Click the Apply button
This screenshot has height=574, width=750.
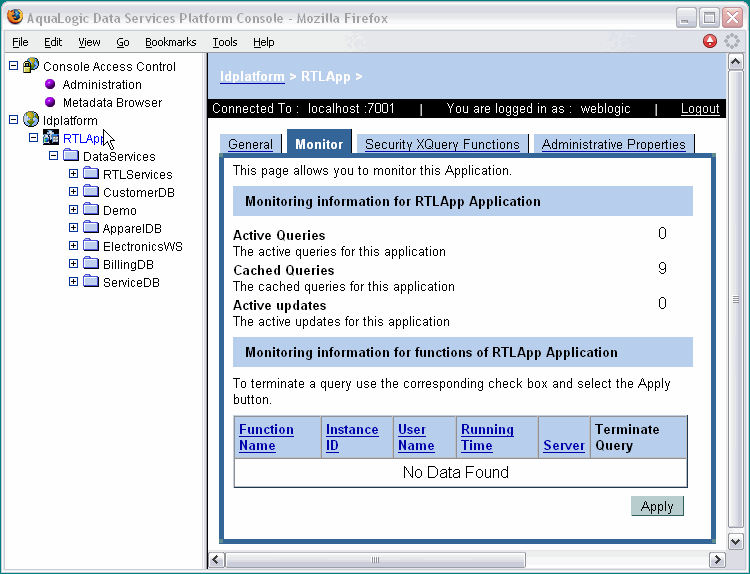657,506
